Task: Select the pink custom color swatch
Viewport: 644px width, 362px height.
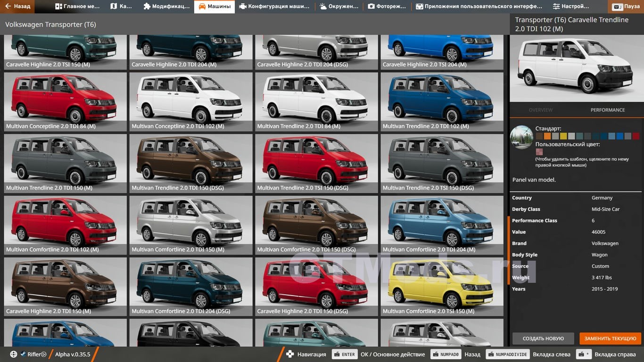Action: pos(539,152)
